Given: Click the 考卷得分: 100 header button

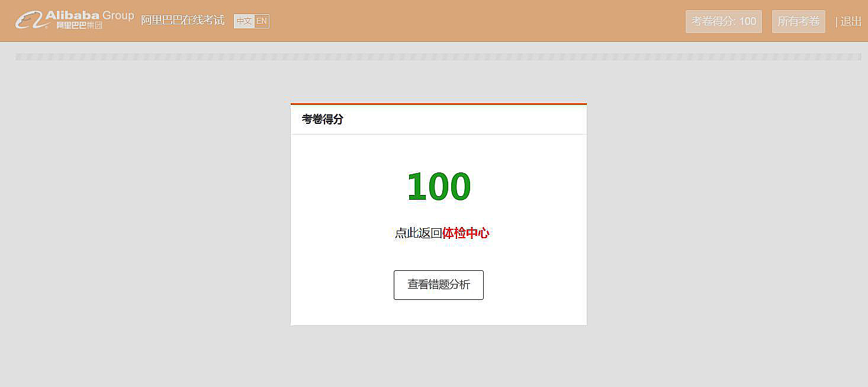Looking at the screenshot, I should click(x=724, y=21).
